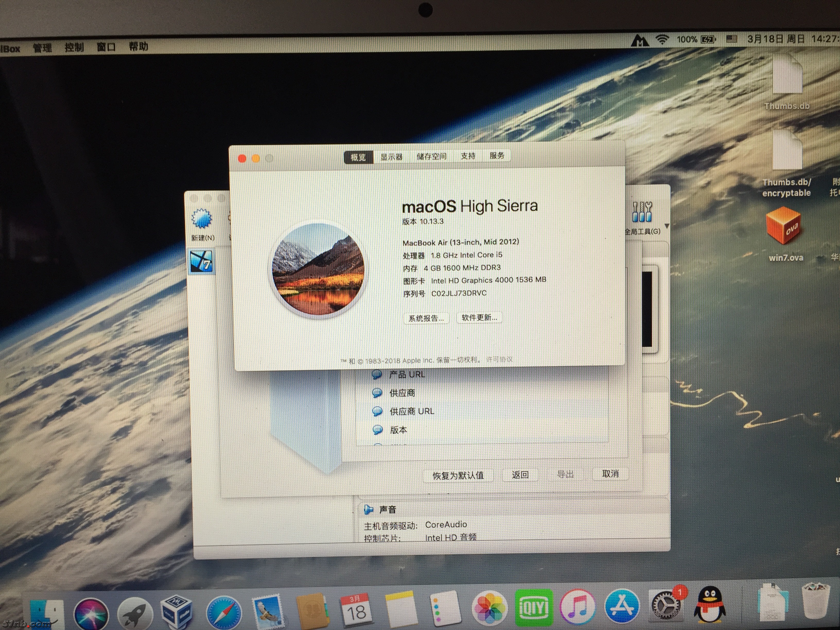
Task: Click the 版本 10.13.3 text
Action: point(423,221)
